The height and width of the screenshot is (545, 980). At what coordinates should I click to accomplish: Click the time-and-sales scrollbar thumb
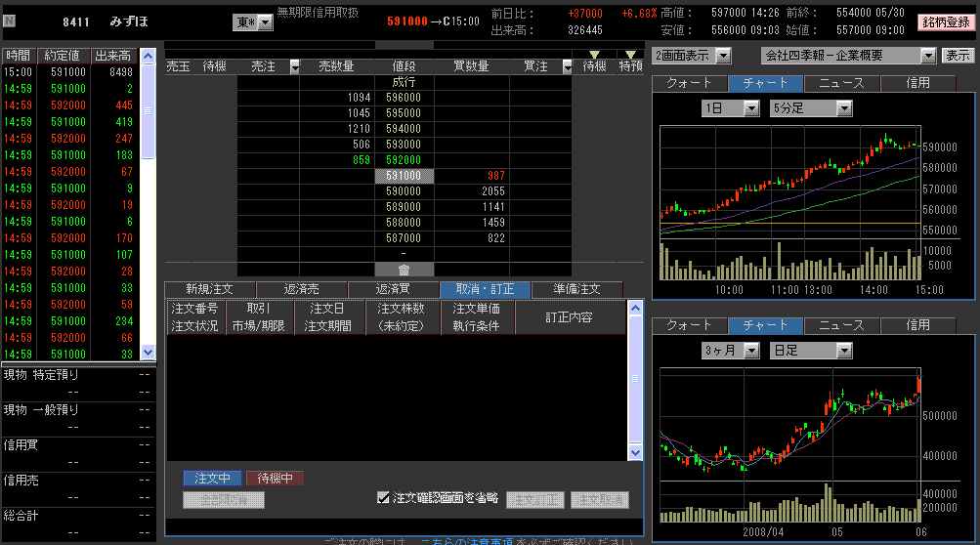[149, 111]
